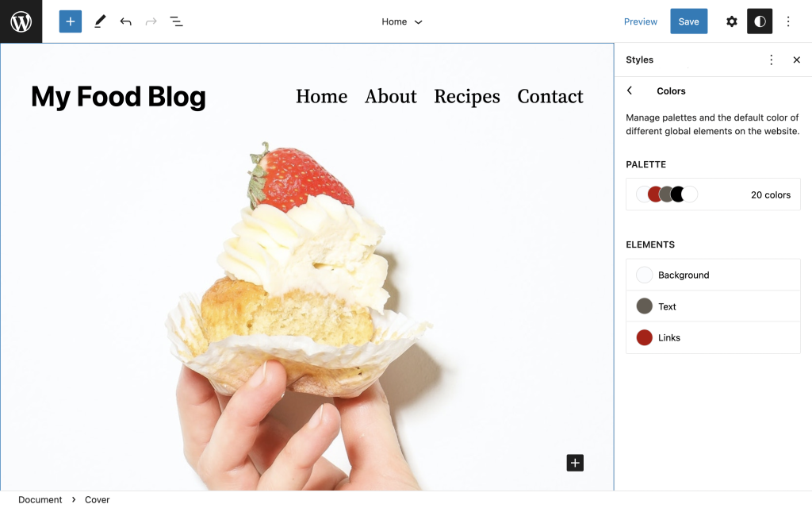Undo the last change
812x508 pixels.
pyautogui.click(x=125, y=21)
